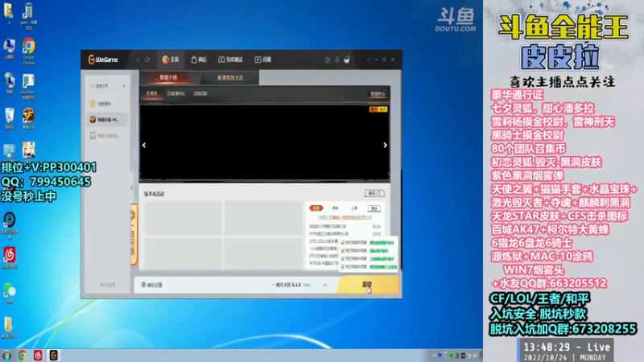Open the WeGame title bar menu icon

(x=368, y=60)
